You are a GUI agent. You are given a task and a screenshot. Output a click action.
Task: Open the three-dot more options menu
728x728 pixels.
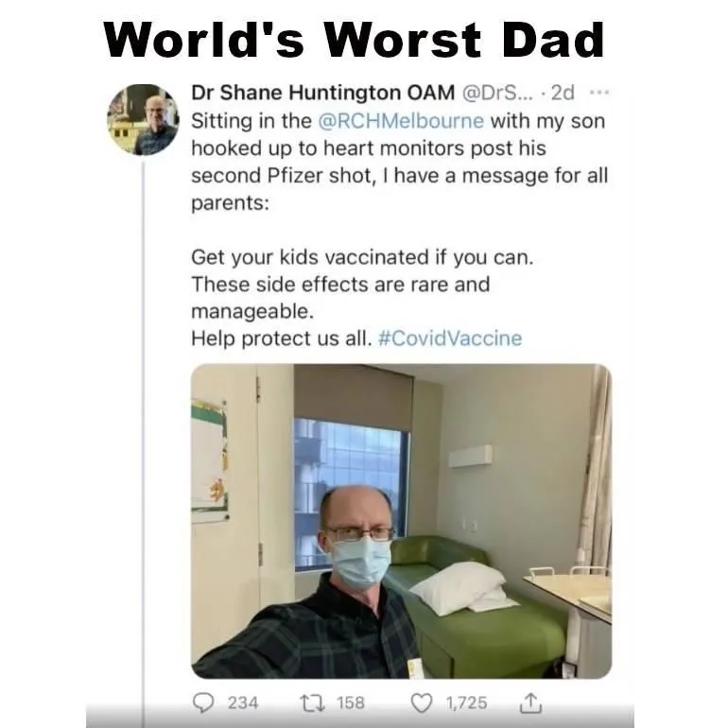coord(599,93)
